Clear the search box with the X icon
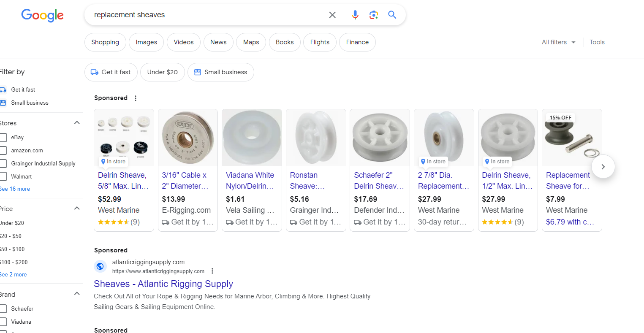Screen dimensions: 644x333 pos(332,15)
